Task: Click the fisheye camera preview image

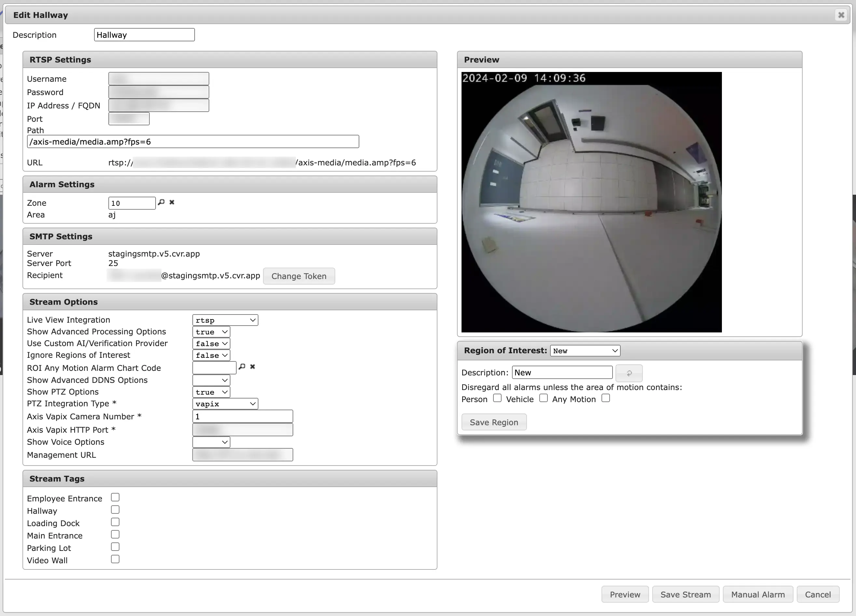Action: 591,202
